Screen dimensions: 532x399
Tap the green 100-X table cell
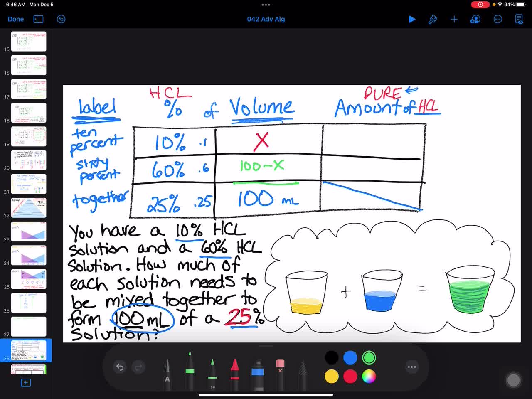click(x=262, y=166)
